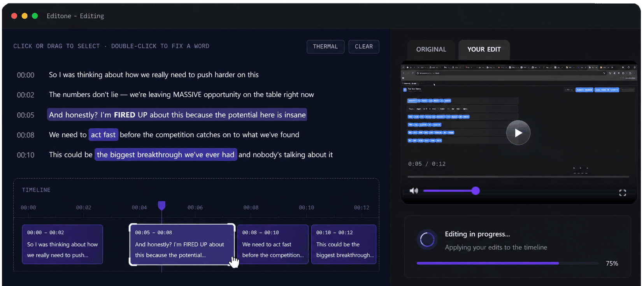Toggle the THERMAL view button
Image resolution: width=644 pixels, height=286 pixels.
[x=325, y=47]
